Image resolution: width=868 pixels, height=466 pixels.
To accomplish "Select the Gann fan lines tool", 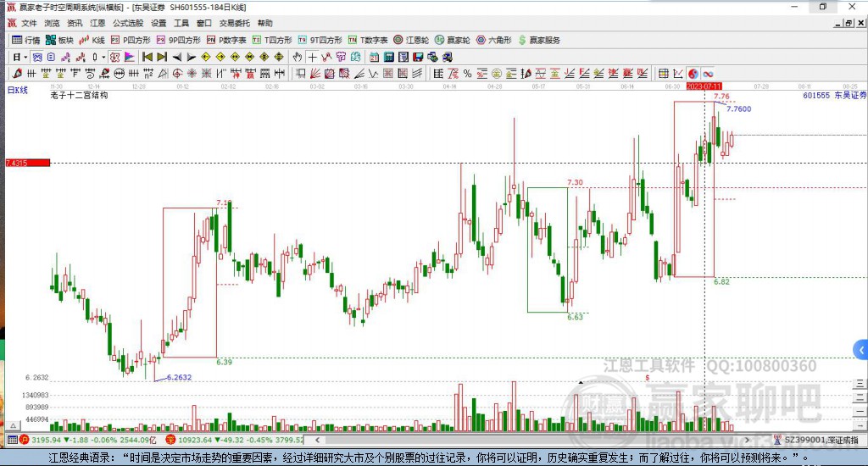I will [x=315, y=73].
